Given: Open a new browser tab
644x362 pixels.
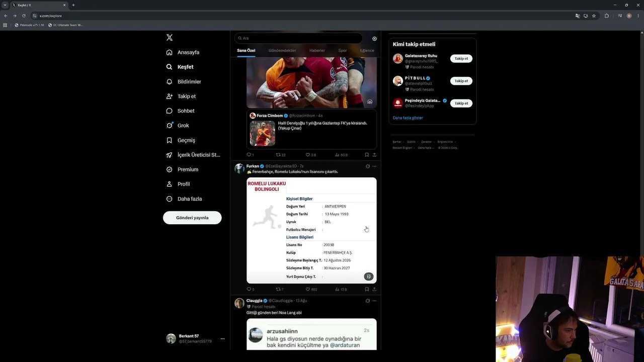Looking at the screenshot, I should [73, 5].
